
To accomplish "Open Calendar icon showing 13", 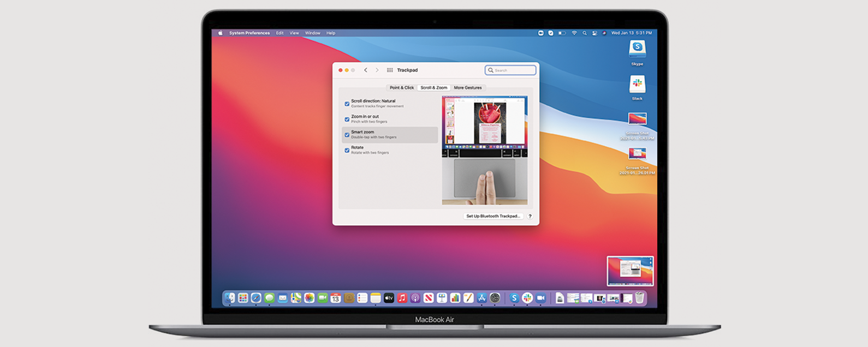I will tap(336, 298).
